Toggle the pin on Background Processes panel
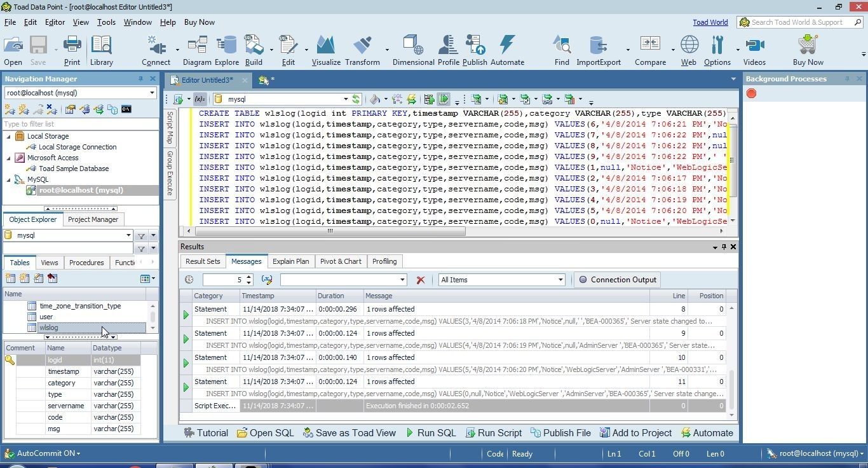868x468 pixels. (x=847, y=79)
